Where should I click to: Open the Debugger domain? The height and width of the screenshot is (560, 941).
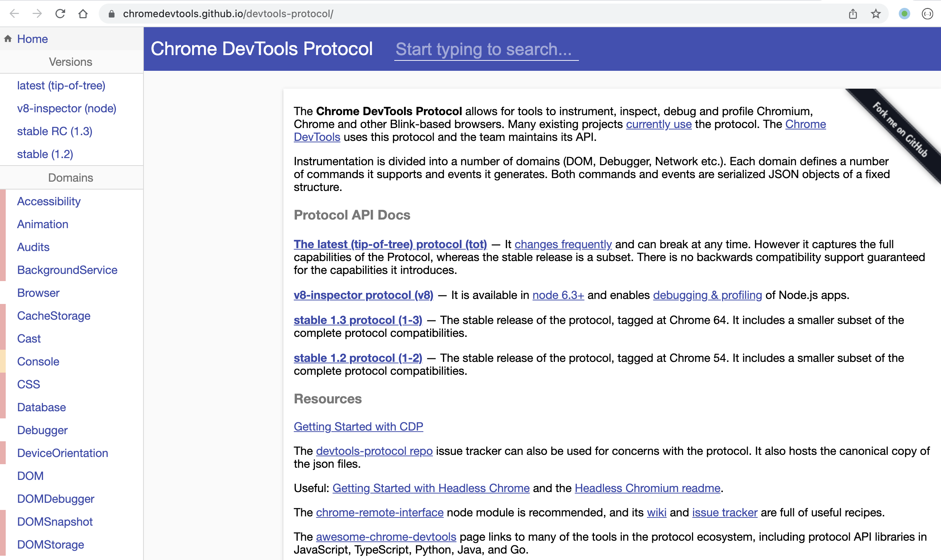[x=42, y=430]
